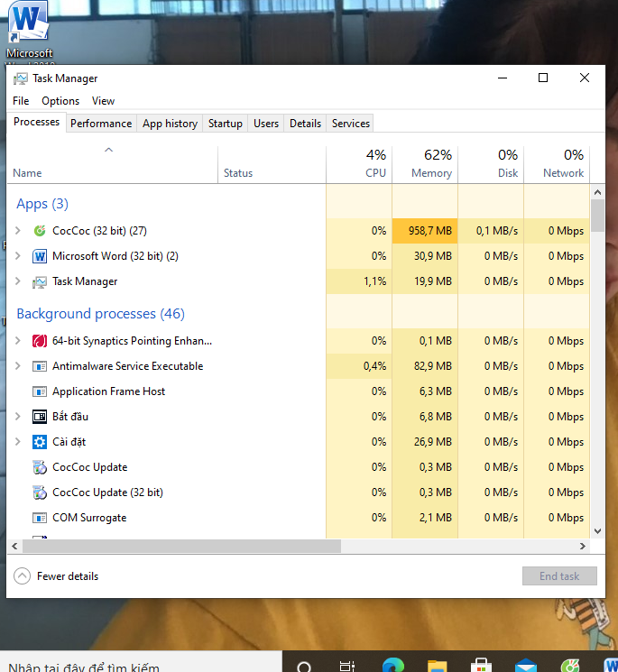Click the Cortana circle on the taskbar
The image size is (618, 672).
(x=304, y=667)
